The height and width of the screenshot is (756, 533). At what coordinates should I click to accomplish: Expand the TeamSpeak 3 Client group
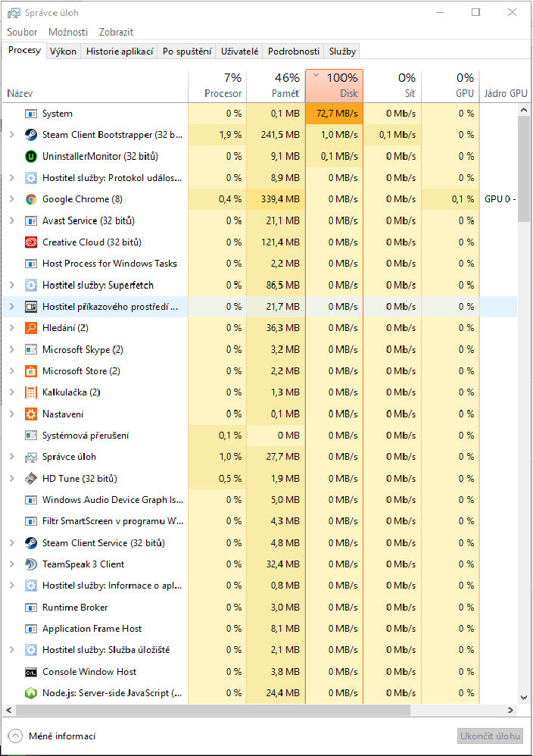pos(12,564)
